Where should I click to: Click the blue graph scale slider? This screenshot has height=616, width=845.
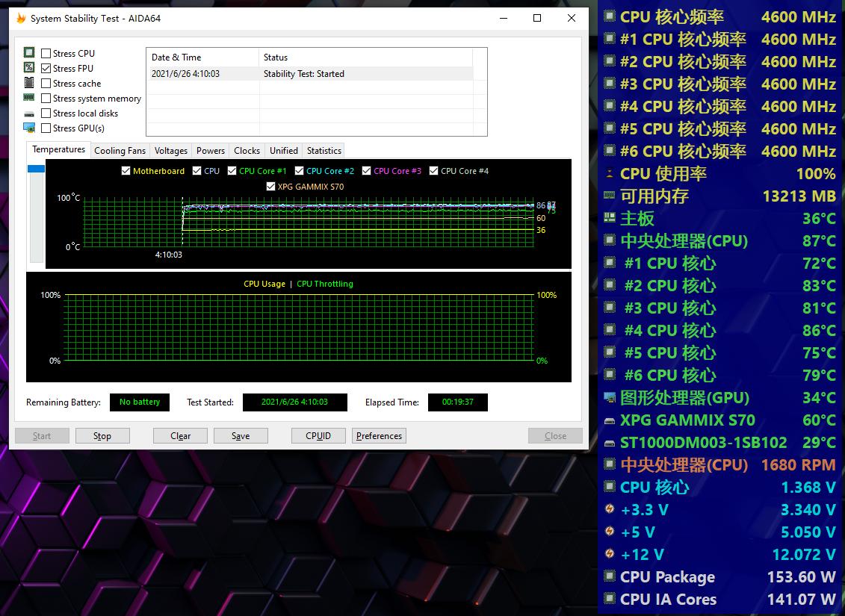coord(36,169)
